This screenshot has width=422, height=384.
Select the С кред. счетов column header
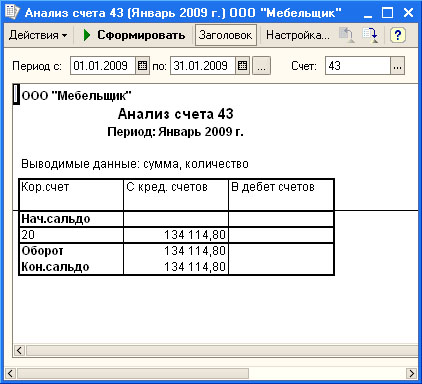[176, 195]
